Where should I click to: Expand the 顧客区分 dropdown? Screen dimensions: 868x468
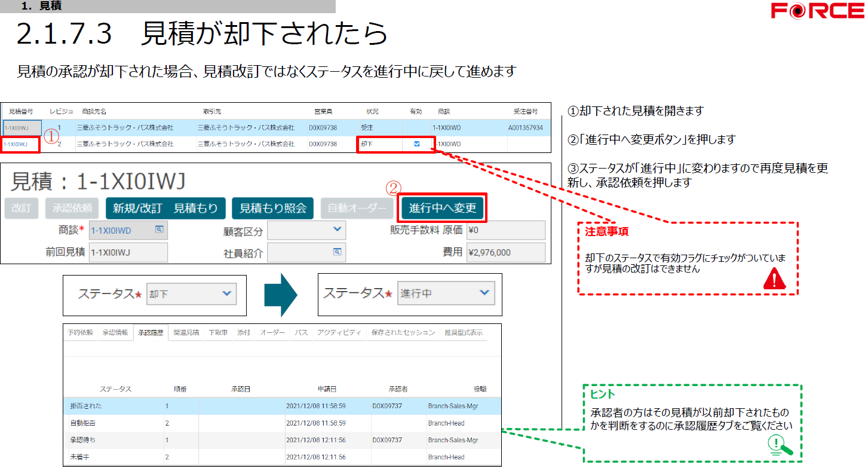pyautogui.click(x=337, y=230)
